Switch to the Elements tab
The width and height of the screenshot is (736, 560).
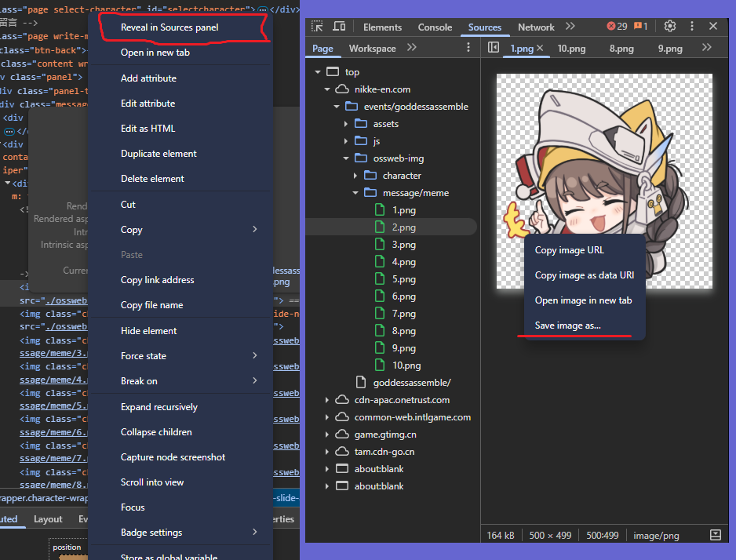coord(383,27)
